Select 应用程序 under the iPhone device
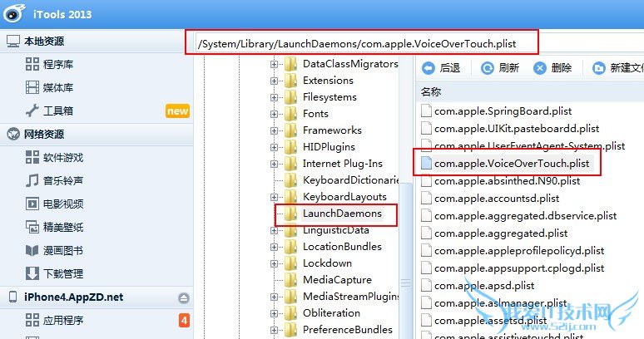The image size is (644, 339). (x=63, y=320)
